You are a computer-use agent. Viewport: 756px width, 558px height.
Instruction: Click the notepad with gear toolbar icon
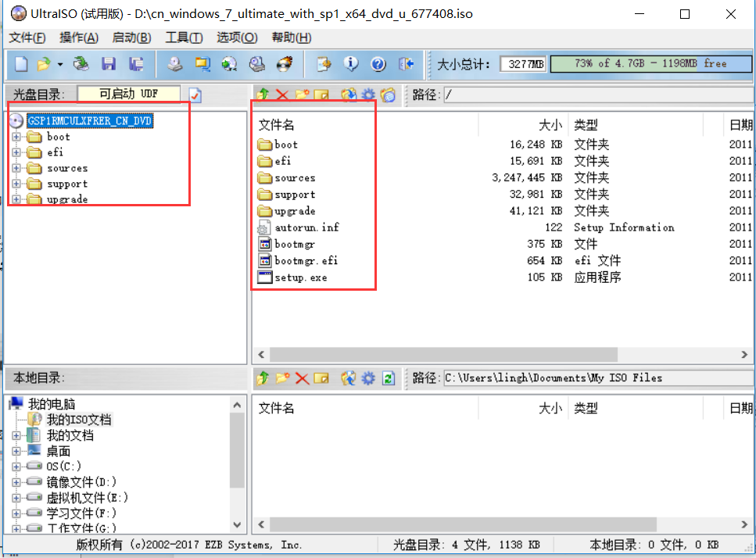pyautogui.click(x=324, y=64)
